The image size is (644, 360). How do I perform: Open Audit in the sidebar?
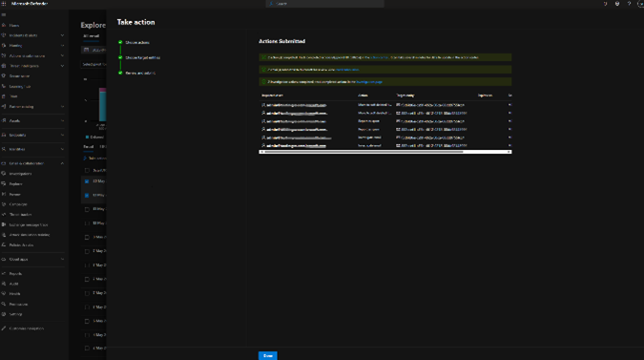pos(13,284)
